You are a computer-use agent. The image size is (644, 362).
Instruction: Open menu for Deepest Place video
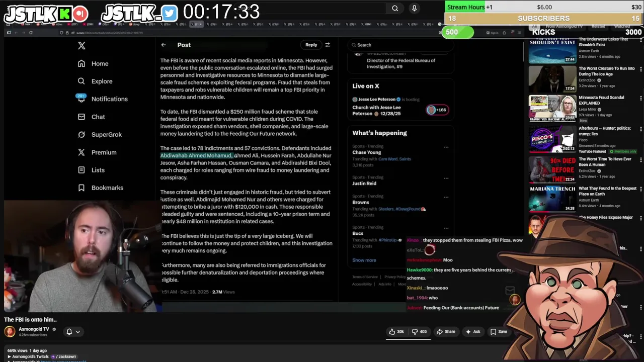pos(640,189)
